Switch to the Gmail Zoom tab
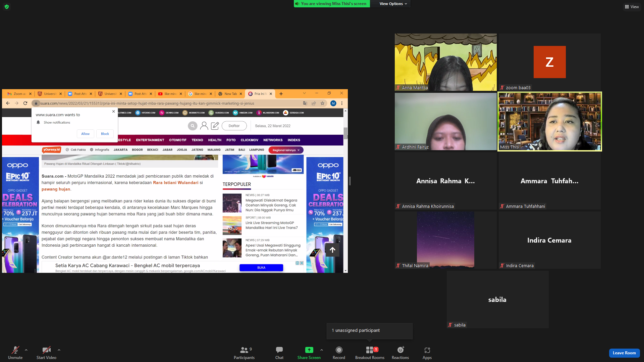The height and width of the screenshot is (362, 644). click(x=20, y=94)
